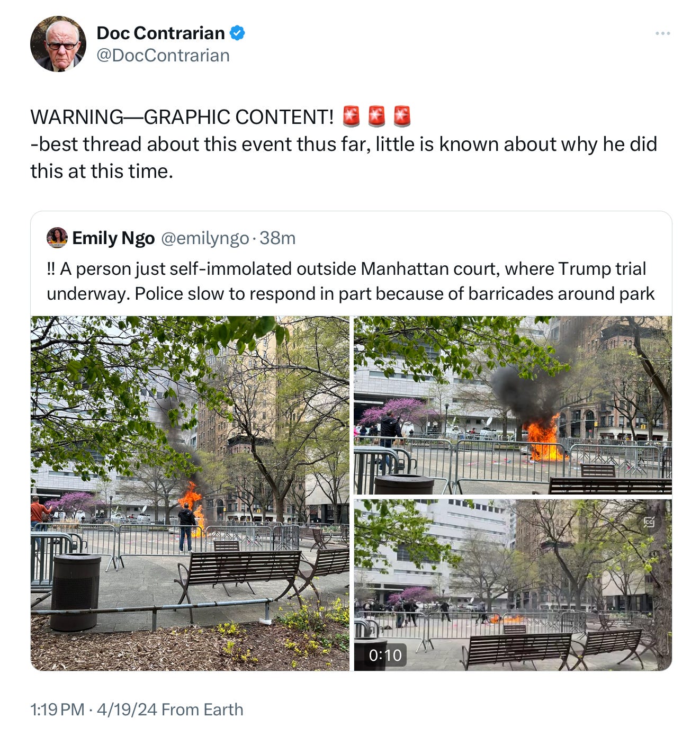Open the Doc Contrarian display name
This screenshot has width=700, height=736.
pyautogui.click(x=160, y=33)
